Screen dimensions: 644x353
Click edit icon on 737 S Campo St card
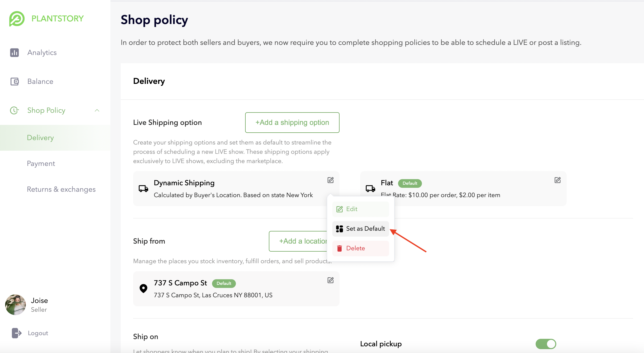click(331, 280)
